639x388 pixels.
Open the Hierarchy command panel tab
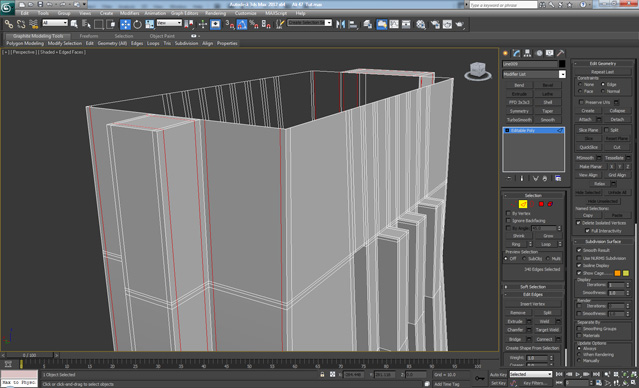point(528,53)
